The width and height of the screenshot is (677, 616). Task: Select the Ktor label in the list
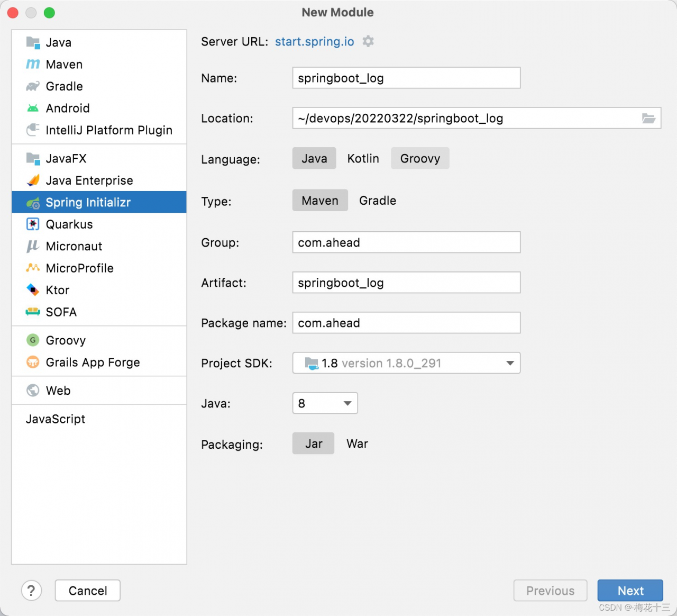pyautogui.click(x=58, y=290)
